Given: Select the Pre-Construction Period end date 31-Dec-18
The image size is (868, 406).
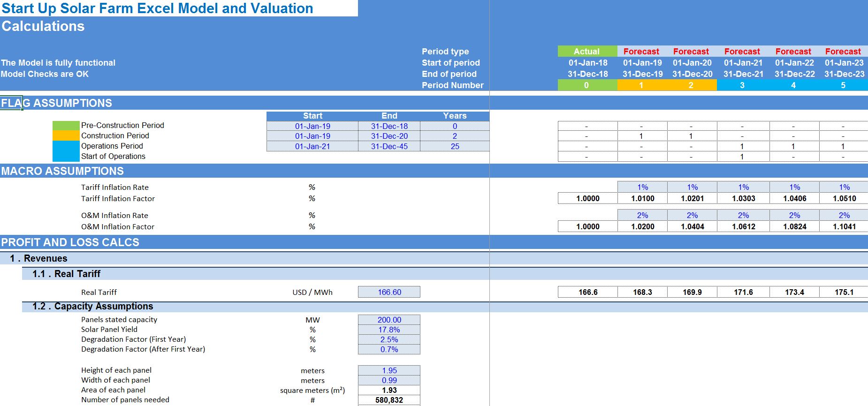Looking at the screenshot, I should 389,126.
